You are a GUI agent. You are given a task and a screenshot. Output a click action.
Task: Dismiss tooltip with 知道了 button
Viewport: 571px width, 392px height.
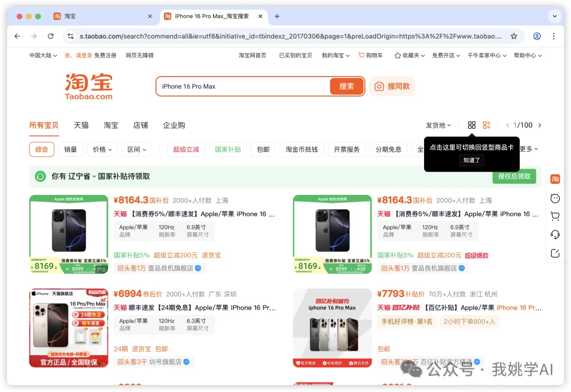(472, 160)
